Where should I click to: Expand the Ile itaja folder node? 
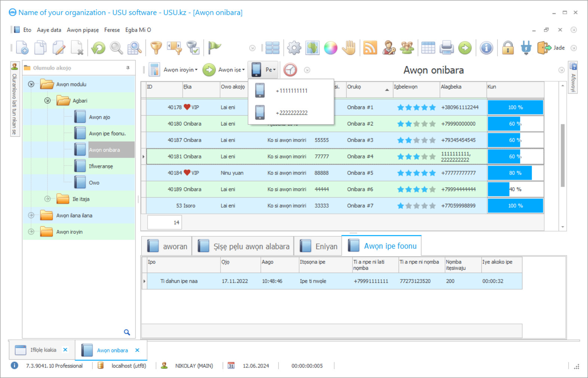pos(47,199)
